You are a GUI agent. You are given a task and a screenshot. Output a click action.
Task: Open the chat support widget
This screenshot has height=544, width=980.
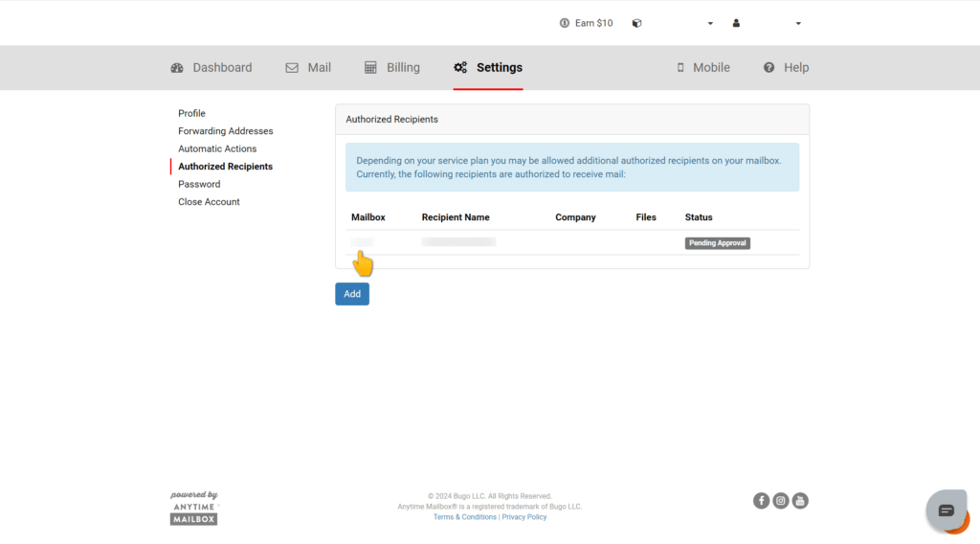click(946, 510)
